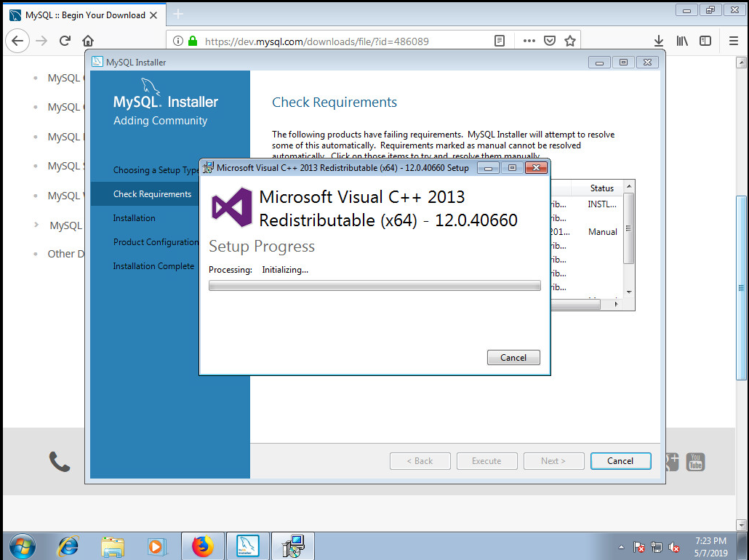Open the Firefox home page icon
Image resolution: width=749 pixels, height=560 pixels.
pyautogui.click(x=88, y=41)
